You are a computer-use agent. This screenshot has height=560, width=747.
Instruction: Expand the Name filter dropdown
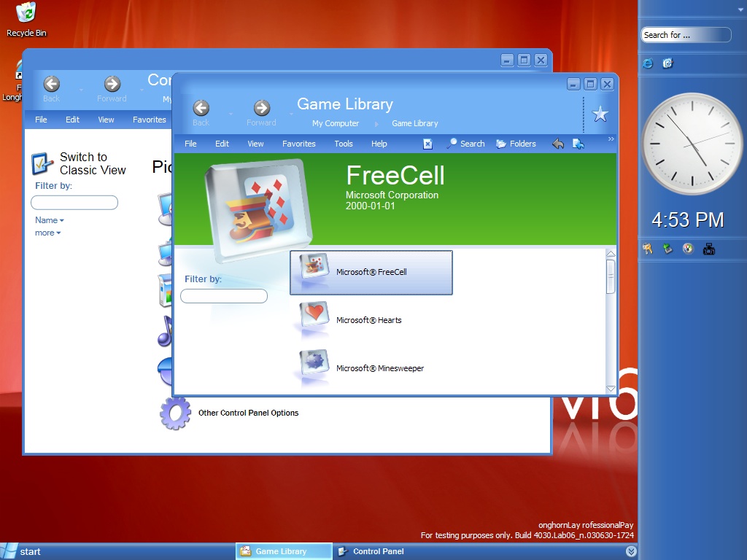[x=49, y=220]
